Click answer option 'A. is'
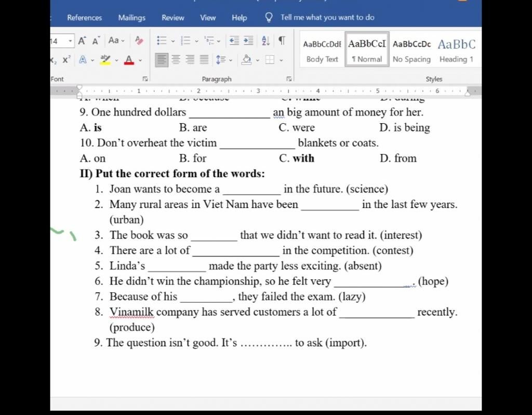 click(90, 127)
